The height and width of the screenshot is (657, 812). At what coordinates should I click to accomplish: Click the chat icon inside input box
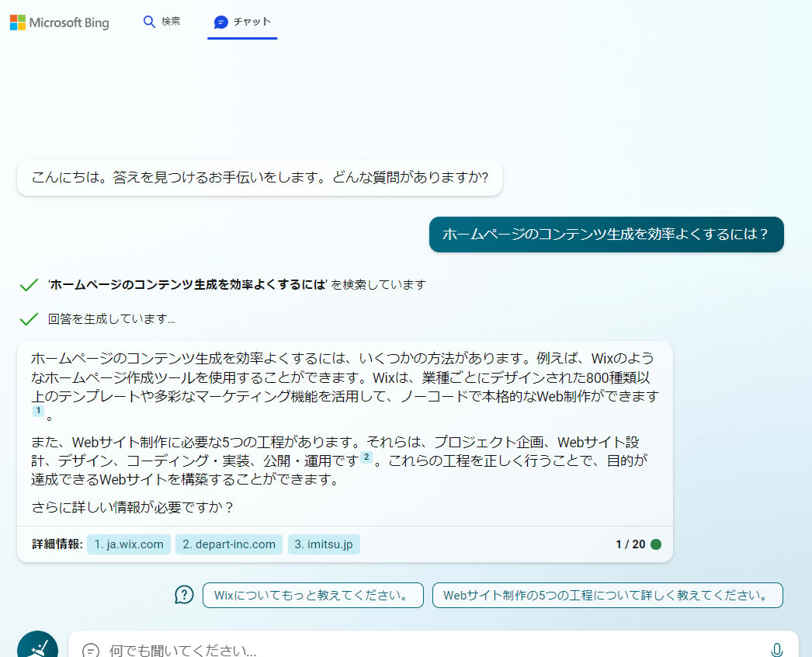pos(91,650)
